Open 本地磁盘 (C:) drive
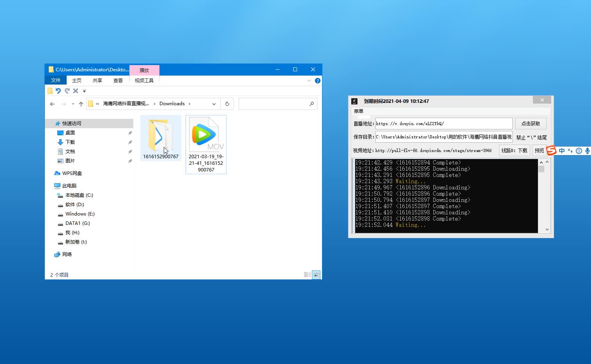The image size is (591, 364). tap(79, 195)
